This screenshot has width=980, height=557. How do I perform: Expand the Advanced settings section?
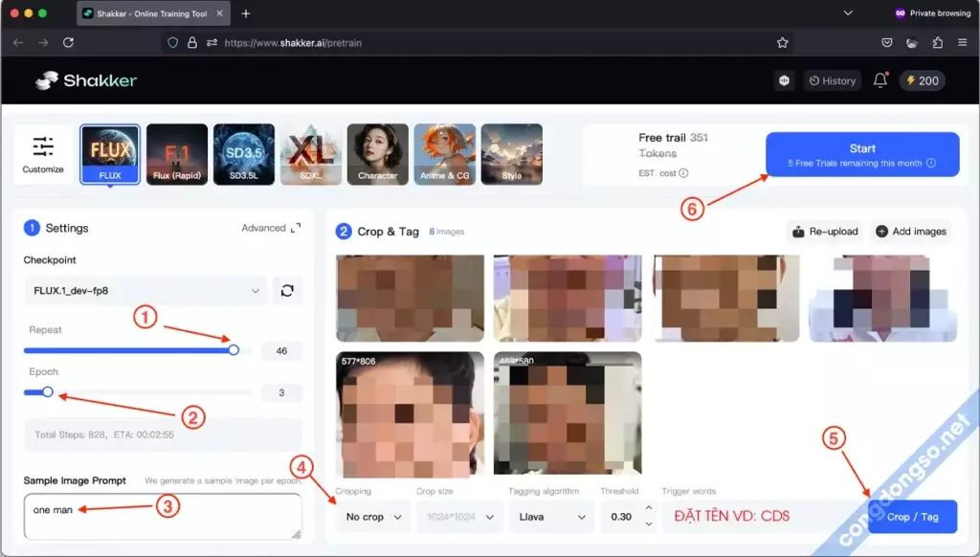[x=265, y=228]
